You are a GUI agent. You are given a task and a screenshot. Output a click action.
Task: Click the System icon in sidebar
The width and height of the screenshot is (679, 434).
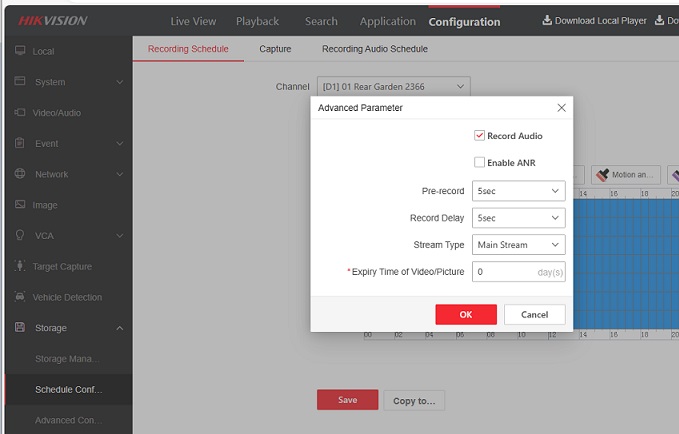pos(20,82)
